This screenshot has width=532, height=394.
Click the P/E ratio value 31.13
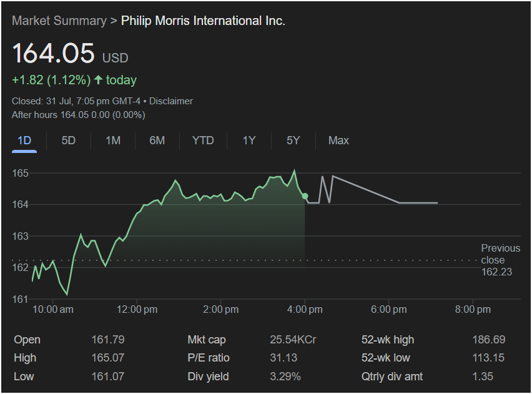point(283,358)
